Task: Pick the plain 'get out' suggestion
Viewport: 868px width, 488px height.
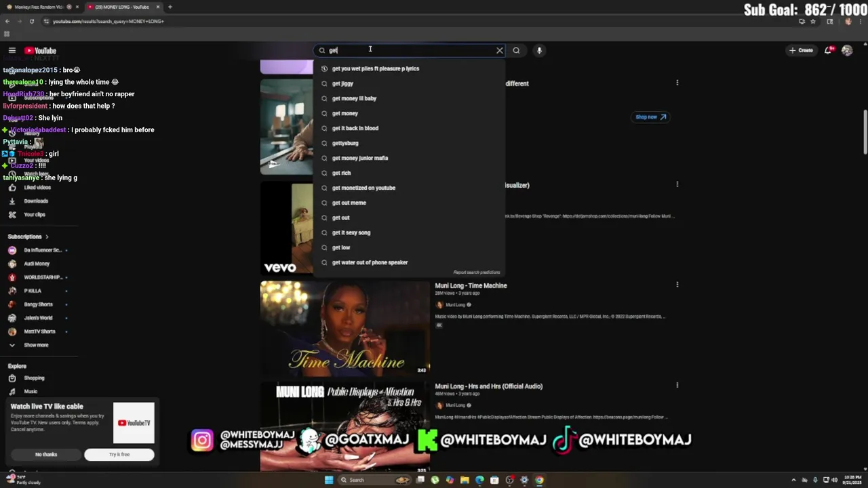Action: pos(409,218)
